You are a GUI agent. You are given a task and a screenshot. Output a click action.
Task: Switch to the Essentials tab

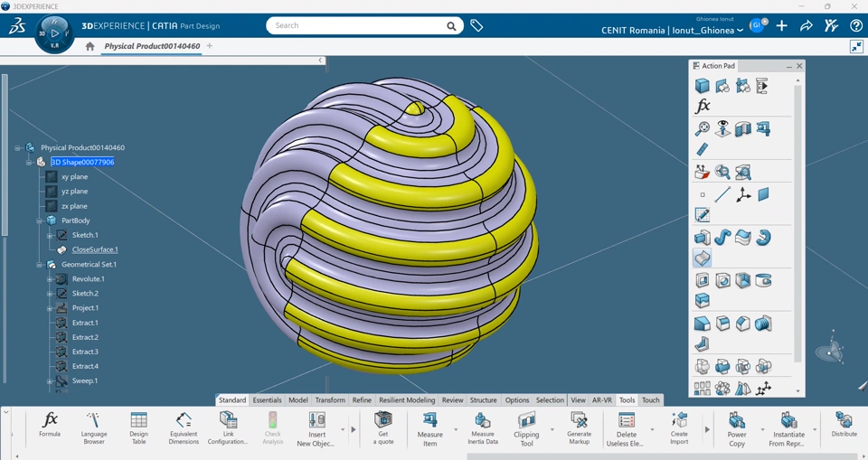tap(267, 400)
